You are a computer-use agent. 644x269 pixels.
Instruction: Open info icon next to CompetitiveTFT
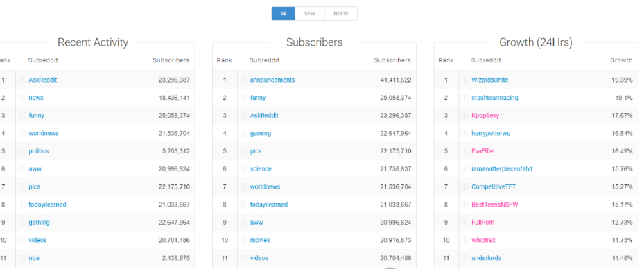click(x=465, y=187)
